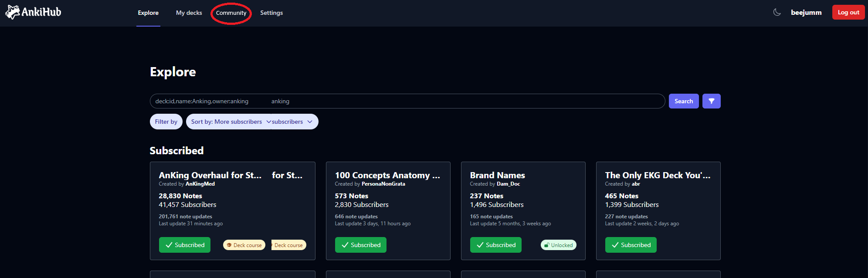Click the Explore page heading
This screenshot has width=868, height=278.
(x=173, y=72)
